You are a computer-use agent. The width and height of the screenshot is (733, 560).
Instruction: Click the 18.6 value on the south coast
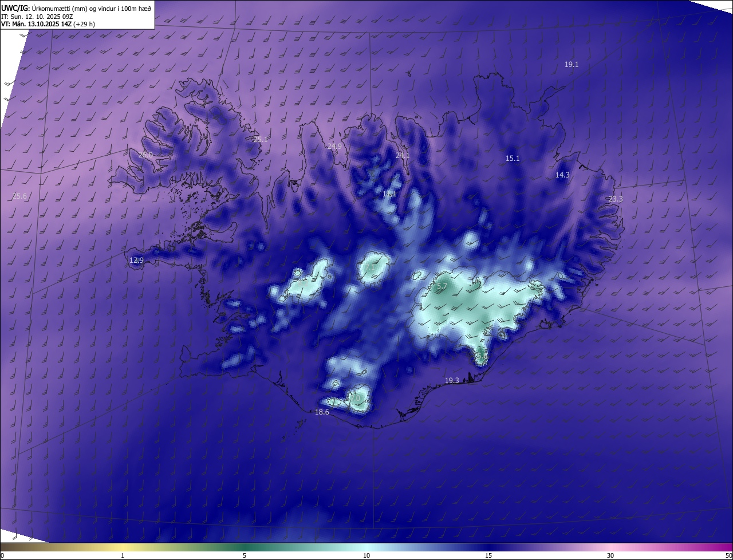tap(322, 412)
